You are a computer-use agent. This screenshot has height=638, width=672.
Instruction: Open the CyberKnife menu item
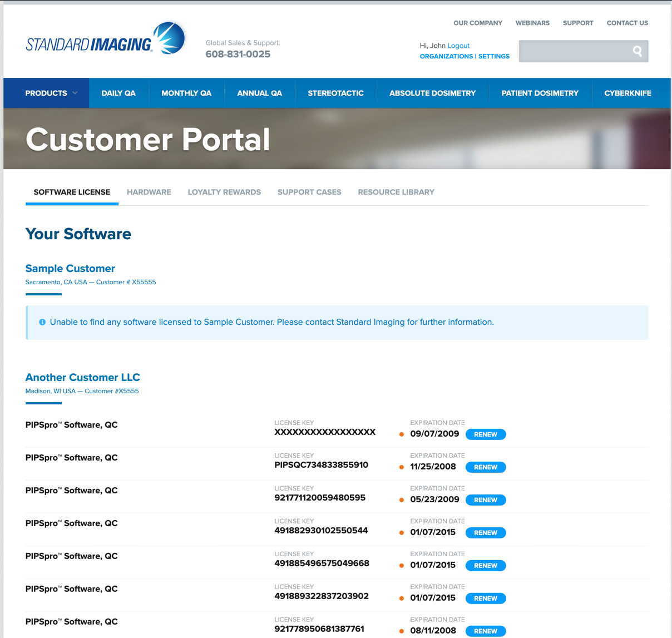[627, 93]
